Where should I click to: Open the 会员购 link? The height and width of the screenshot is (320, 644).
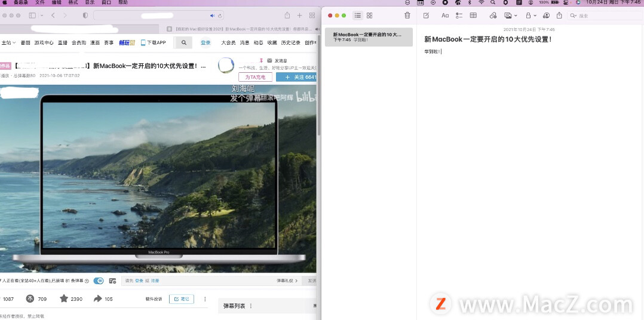[79, 42]
